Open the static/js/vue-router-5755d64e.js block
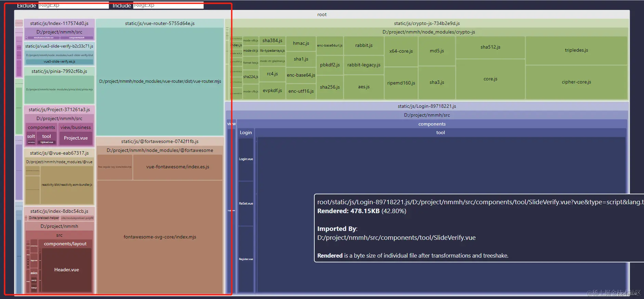This screenshot has width=644, height=299. pos(160,23)
